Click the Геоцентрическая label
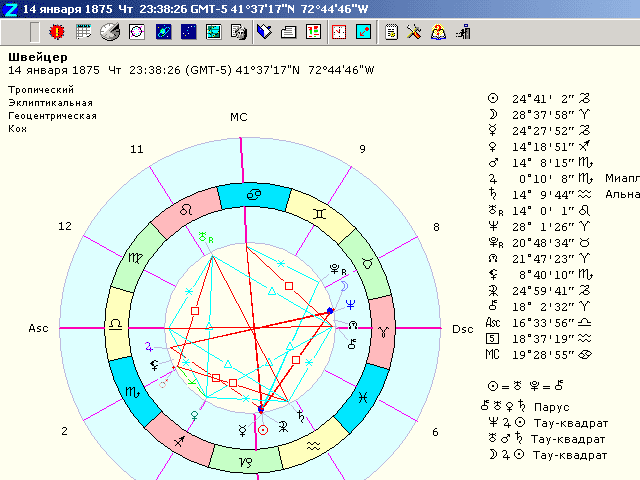Screen dimensions: 640x480 [x=53, y=116]
